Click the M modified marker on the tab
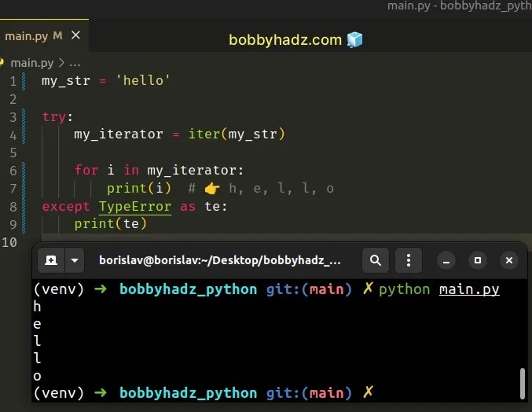 tap(57, 35)
